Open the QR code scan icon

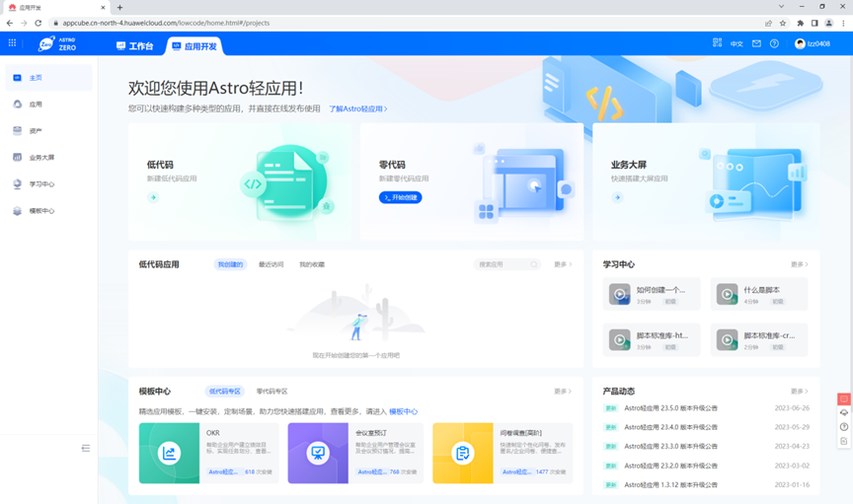click(x=717, y=43)
